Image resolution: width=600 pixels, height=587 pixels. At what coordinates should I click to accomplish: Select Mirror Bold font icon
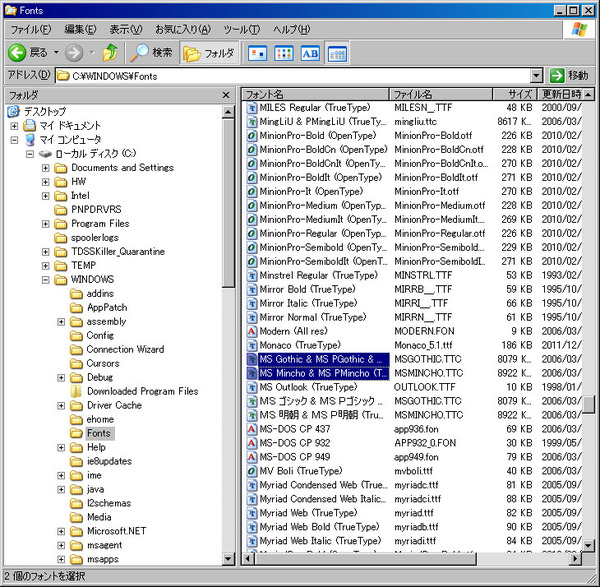click(x=251, y=289)
